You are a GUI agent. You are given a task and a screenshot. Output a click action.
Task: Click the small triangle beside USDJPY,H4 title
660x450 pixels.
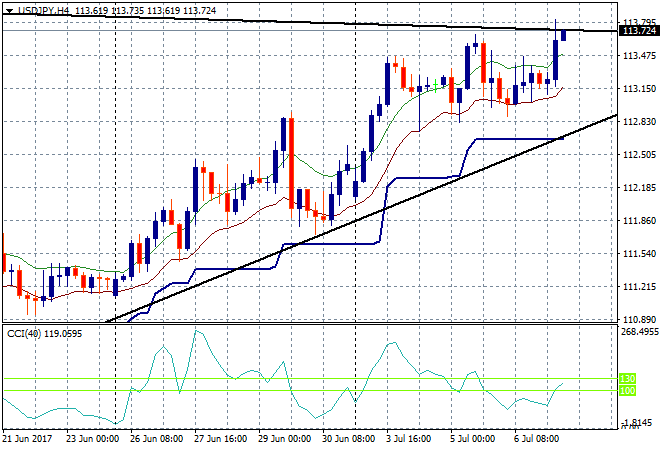pos(9,11)
